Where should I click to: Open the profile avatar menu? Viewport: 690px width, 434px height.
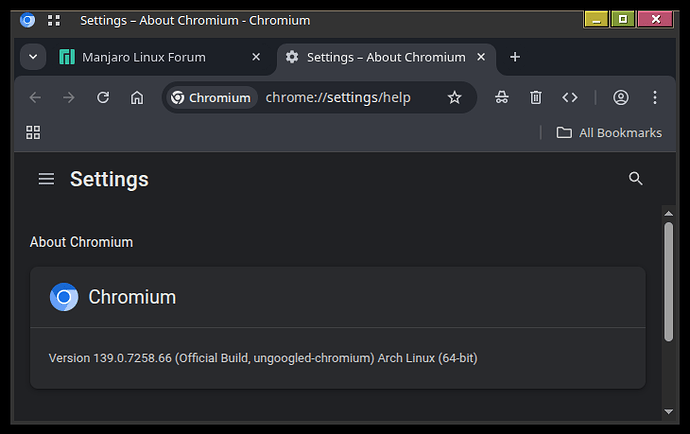tap(621, 97)
